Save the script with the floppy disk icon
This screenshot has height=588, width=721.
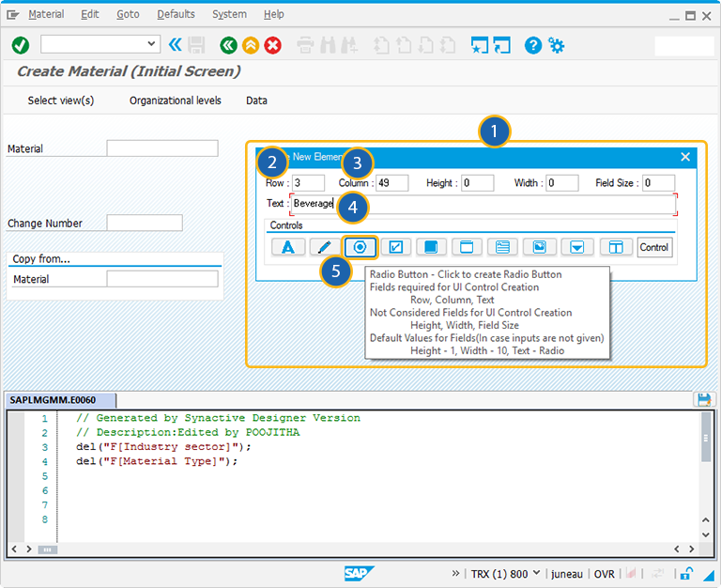pos(704,399)
